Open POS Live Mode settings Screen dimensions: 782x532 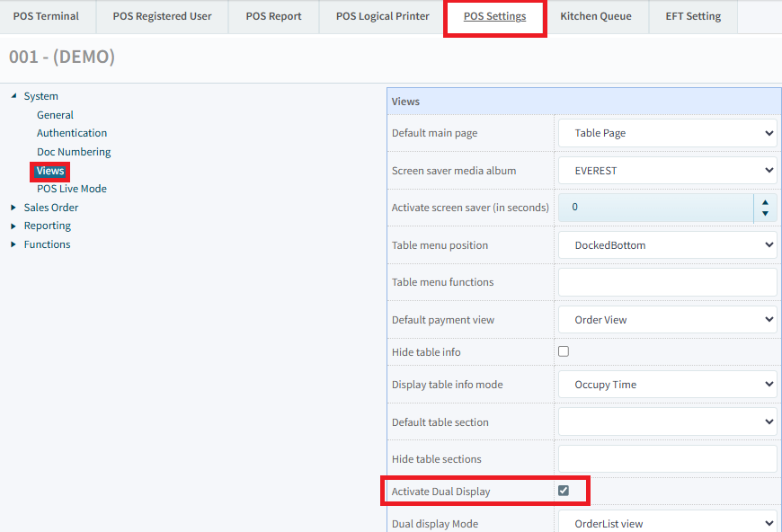pyautogui.click(x=72, y=189)
